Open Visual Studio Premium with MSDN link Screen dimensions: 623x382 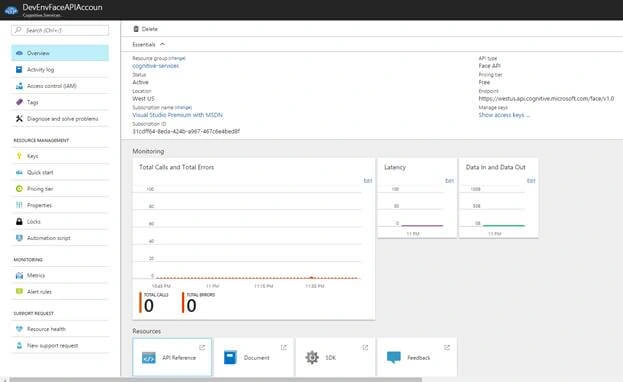(x=177, y=115)
